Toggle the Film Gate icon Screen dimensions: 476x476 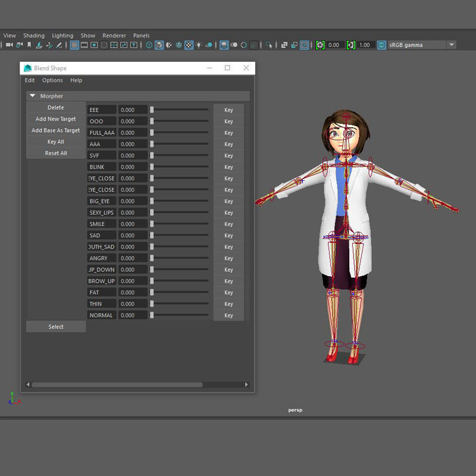point(84,45)
